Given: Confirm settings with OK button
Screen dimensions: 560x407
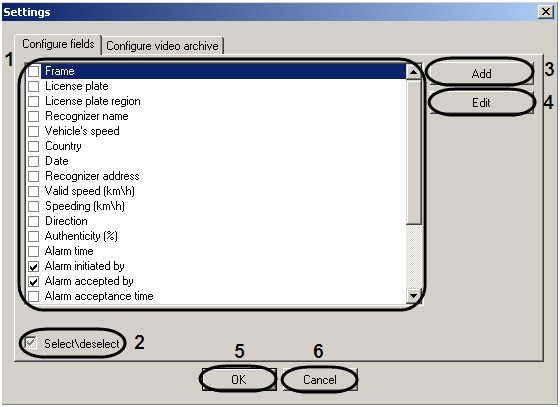Looking at the screenshot, I should click(239, 379).
